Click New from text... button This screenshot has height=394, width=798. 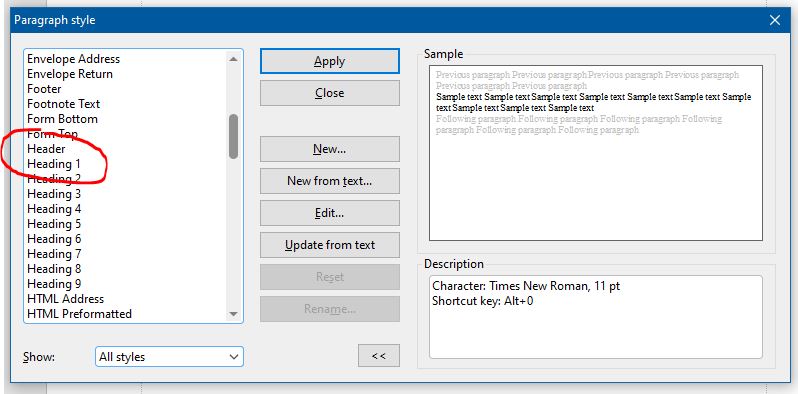tap(330, 181)
